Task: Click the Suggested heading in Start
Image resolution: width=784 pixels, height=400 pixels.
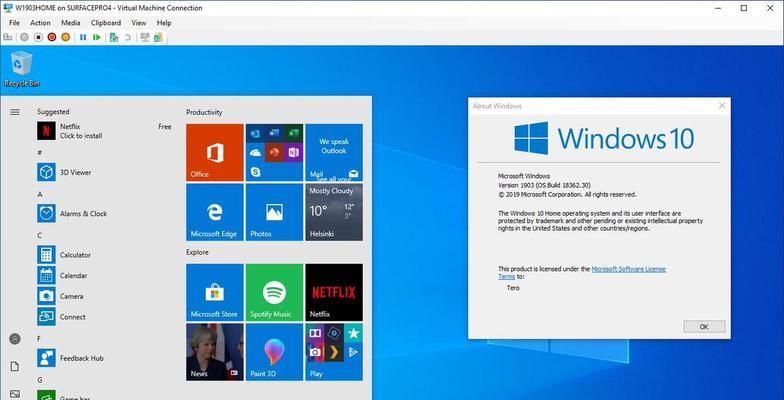Action: (x=53, y=112)
